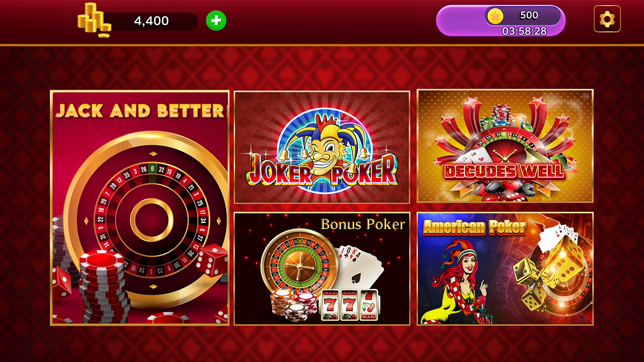Open the settings gear icon
This screenshot has width=644, height=362.
(x=607, y=19)
